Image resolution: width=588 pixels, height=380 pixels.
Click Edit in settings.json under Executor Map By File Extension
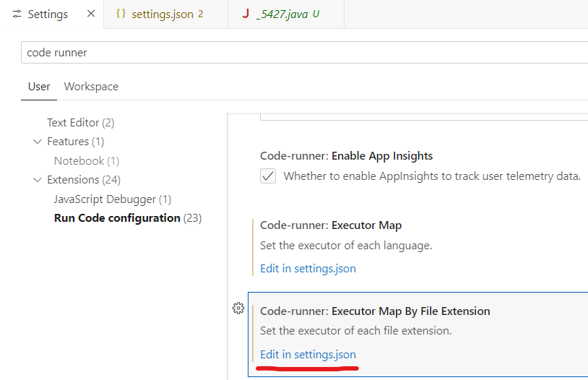coord(308,355)
